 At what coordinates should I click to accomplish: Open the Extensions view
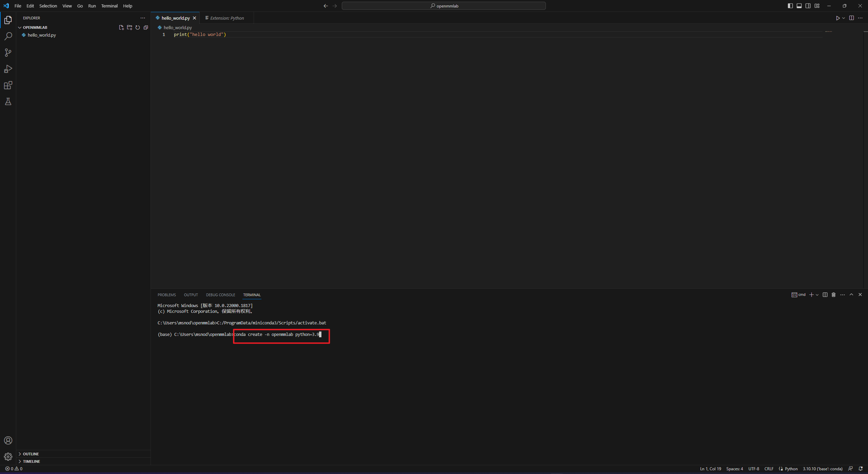(x=8, y=85)
